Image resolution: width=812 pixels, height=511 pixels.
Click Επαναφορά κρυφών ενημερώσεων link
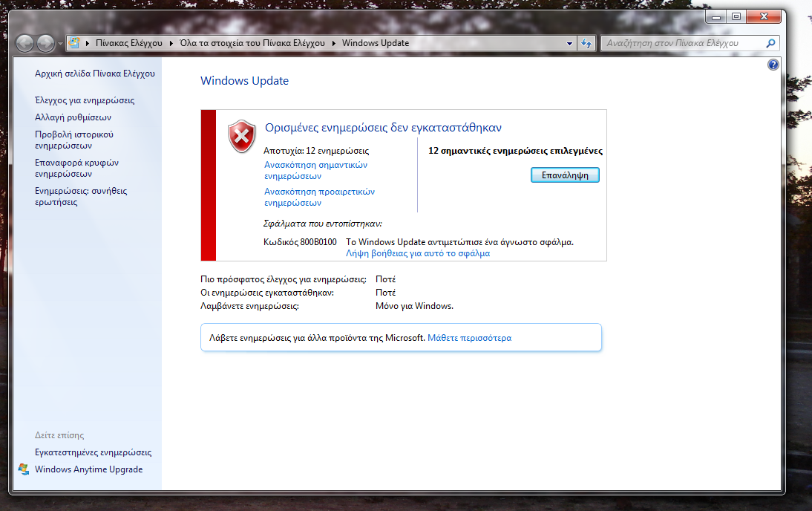click(x=76, y=168)
